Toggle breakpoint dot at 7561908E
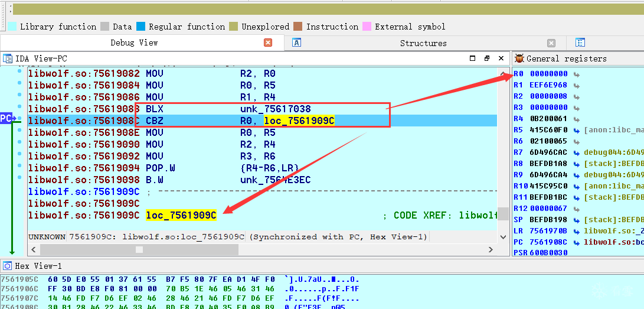Screen dimensions: 644x309 [19, 131]
